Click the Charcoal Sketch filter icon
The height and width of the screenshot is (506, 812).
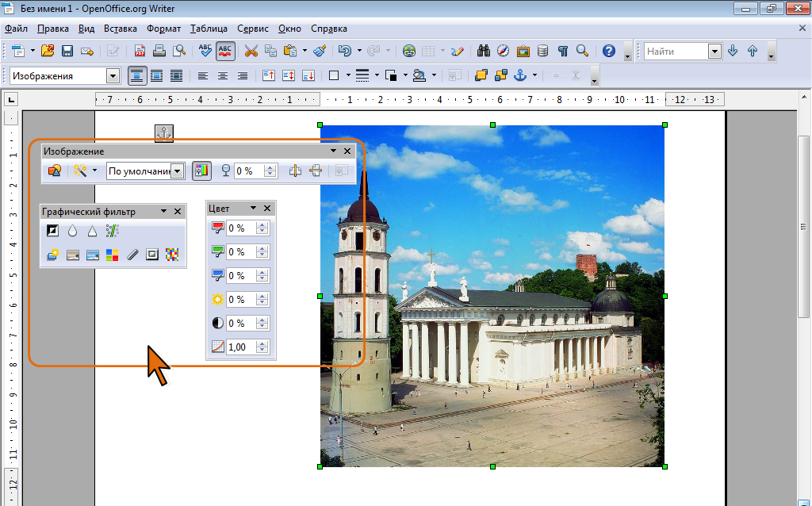tap(132, 255)
